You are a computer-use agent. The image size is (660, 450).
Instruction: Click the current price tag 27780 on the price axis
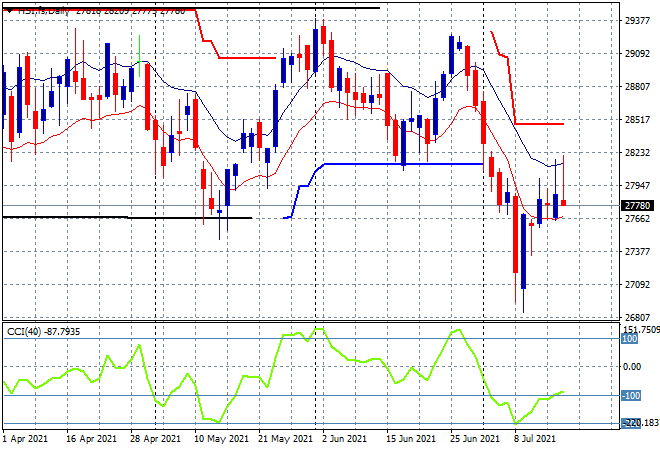pyautogui.click(x=637, y=205)
